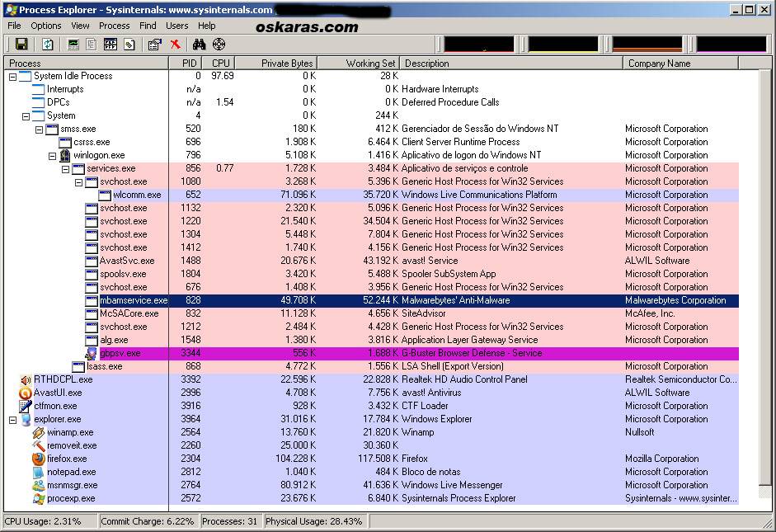The image size is (776, 532).
Task: Click the gbpsv.exe process icon
Action: pyautogui.click(x=91, y=353)
